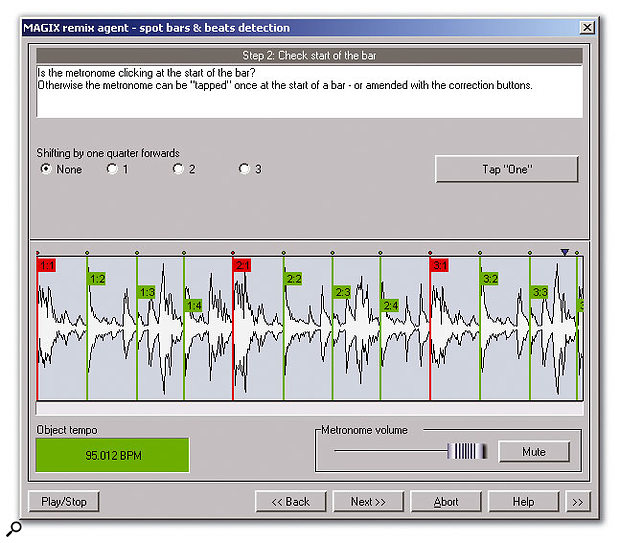This screenshot has height=543, width=620.
Task: Mute the metronome
Action: pos(534,452)
